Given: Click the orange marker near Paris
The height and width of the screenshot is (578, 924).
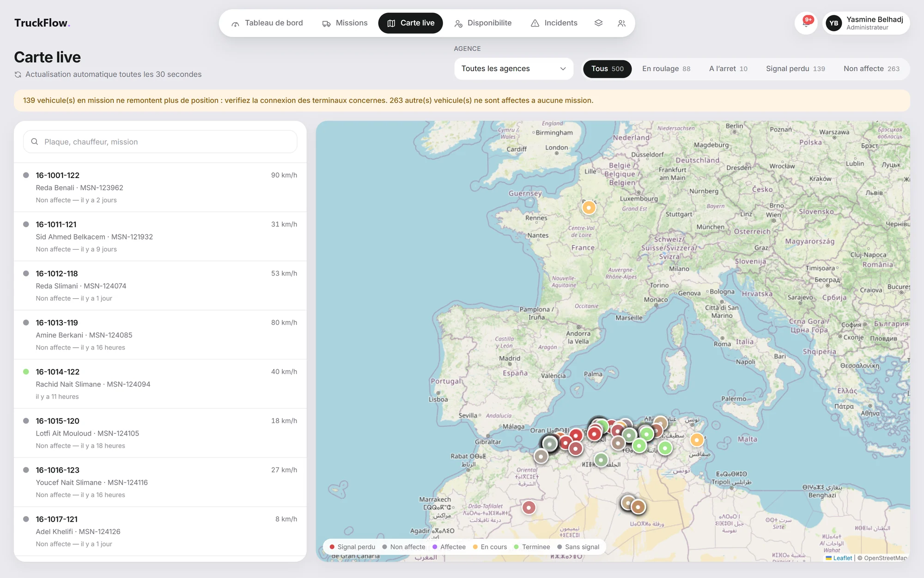Looking at the screenshot, I should [x=589, y=208].
